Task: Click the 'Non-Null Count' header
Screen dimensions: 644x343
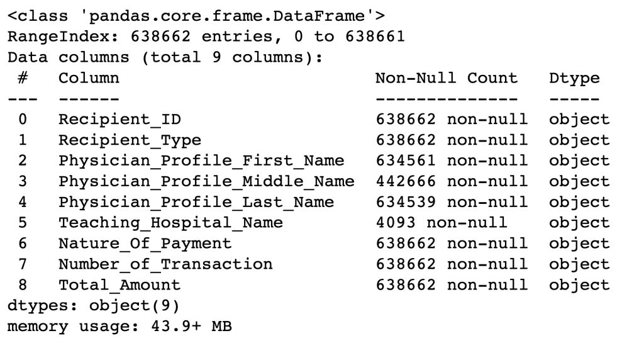Action: tap(447, 78)
